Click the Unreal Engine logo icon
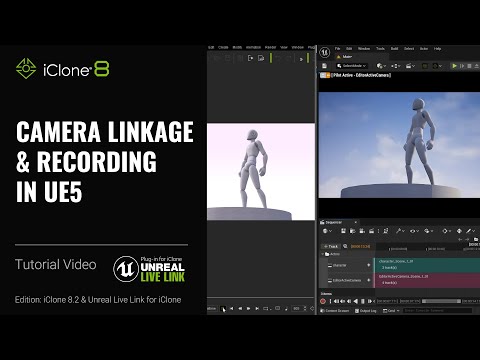The height and width of the screenshot is (360, 480). [x=325, y=53]
